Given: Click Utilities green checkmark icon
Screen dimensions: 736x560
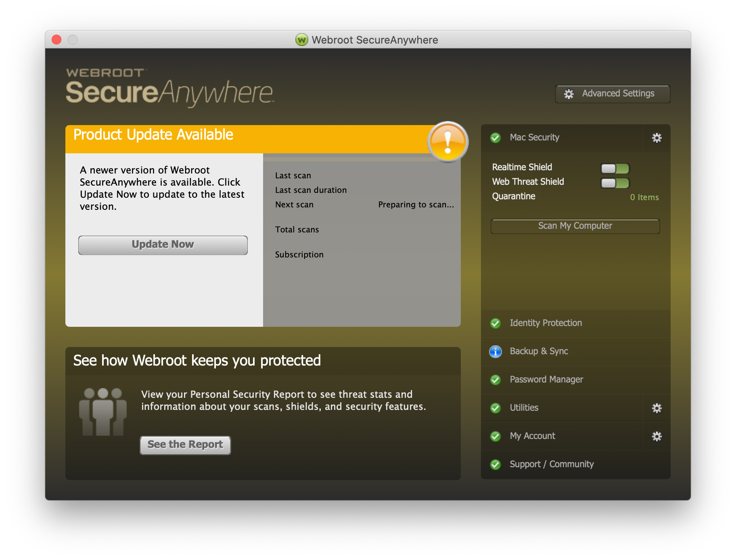Looking at the screenshot, I should [x=496, y=408].
